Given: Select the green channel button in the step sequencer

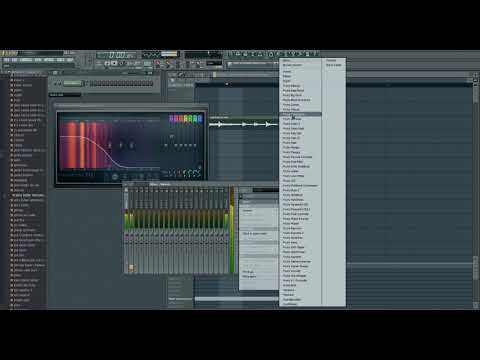Looking at the screenshot, I should tap(72, 83).
